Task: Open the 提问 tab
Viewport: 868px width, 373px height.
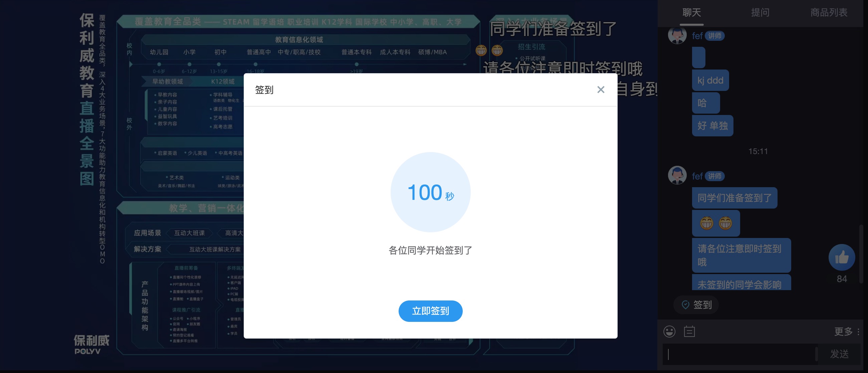Action: [760, 13]
